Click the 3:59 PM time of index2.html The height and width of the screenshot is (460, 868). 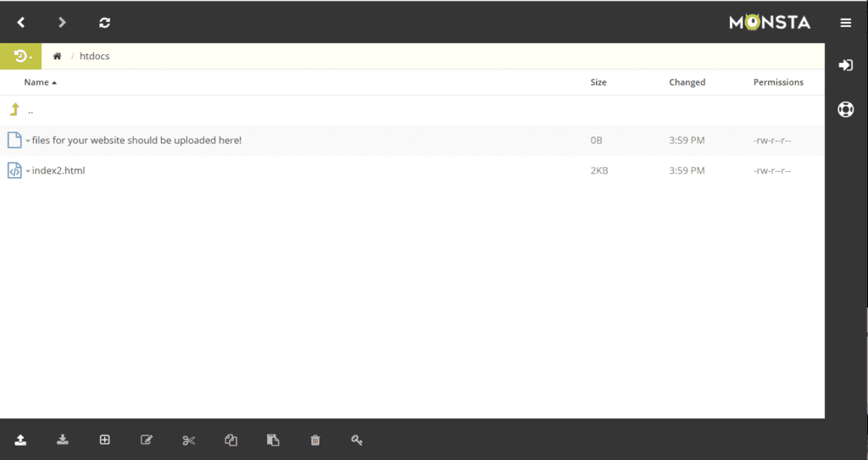[687, 170]
